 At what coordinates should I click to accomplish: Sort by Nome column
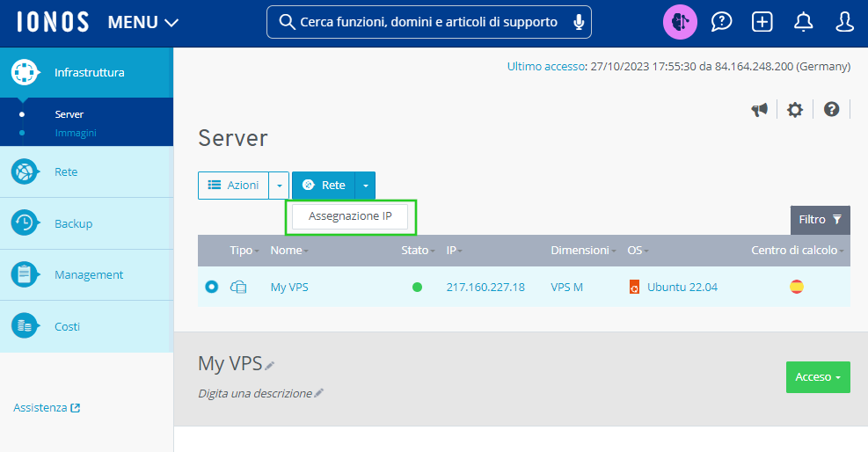coord(289,251)
